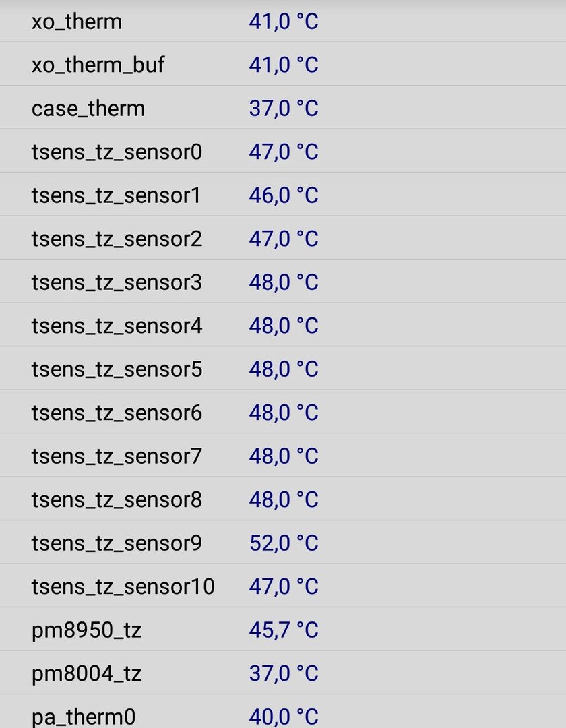
Task: Tap the pa_therm0 label
Action: (x=84, y=717)
